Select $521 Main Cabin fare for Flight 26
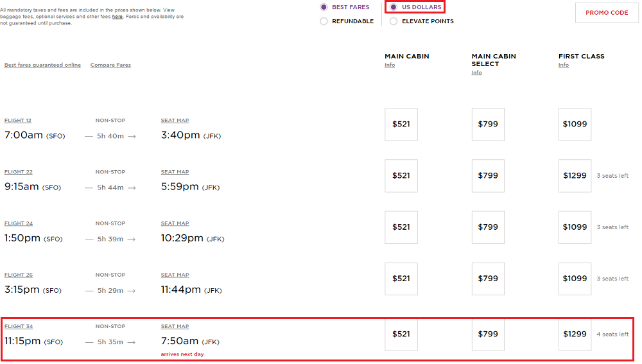Screen dimensions: 642x364 pos(401,278)
